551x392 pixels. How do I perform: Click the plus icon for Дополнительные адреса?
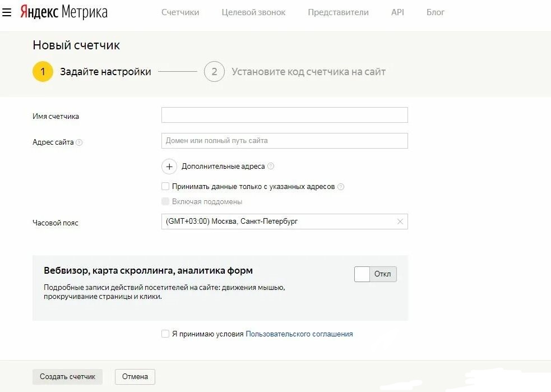[169, 167]
